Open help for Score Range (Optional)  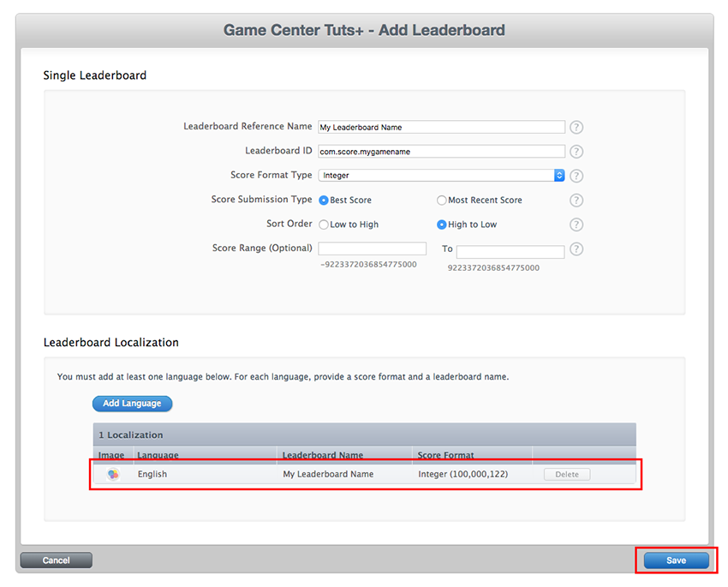click(x=576, y=249)
